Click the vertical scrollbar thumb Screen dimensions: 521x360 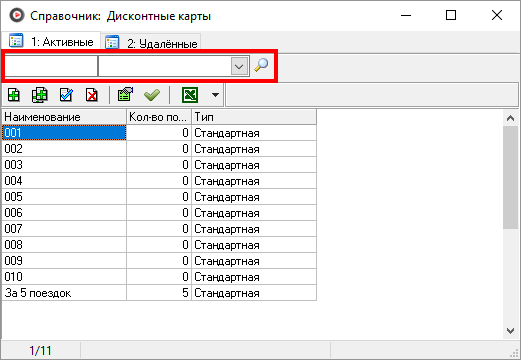[x=510, y=177]
